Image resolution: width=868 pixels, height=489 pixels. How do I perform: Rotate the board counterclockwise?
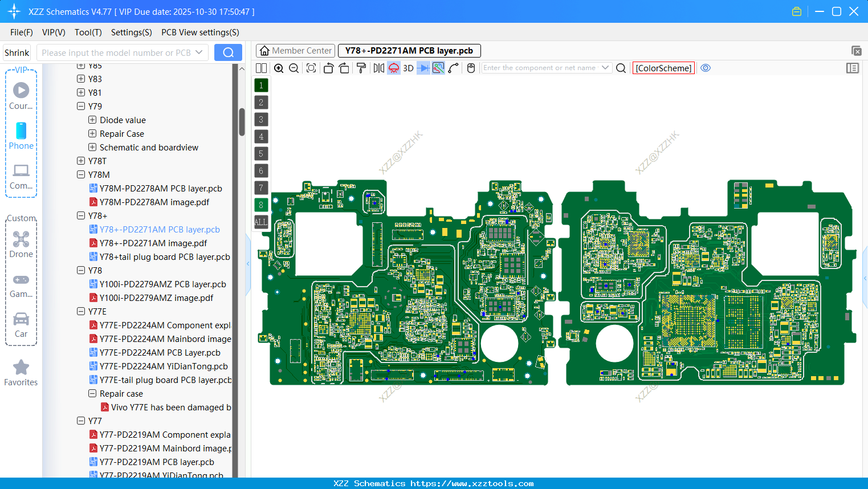(x=328, y=68)
